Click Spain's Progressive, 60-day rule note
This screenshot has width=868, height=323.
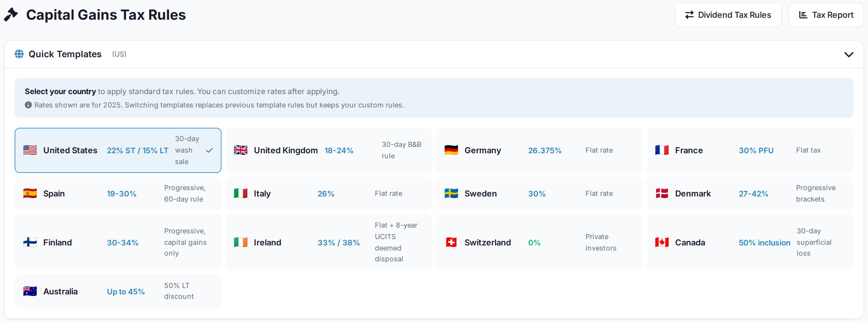tap(185, 193)
